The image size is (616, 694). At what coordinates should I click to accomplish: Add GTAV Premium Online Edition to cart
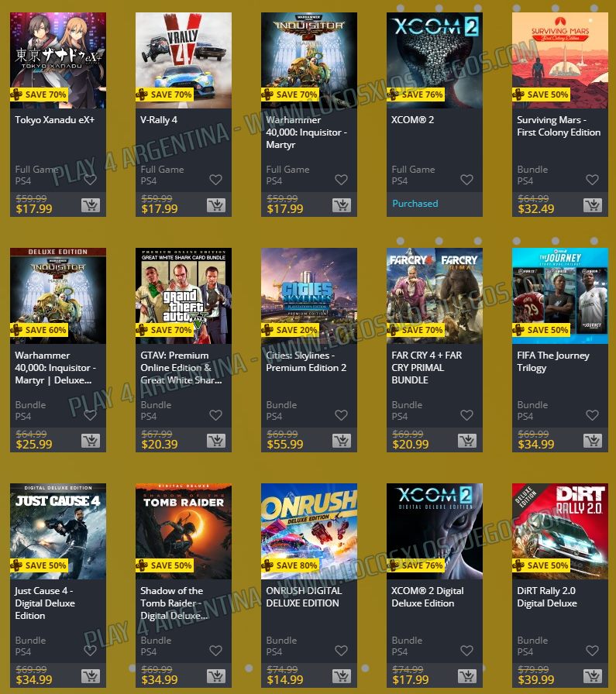216,441
